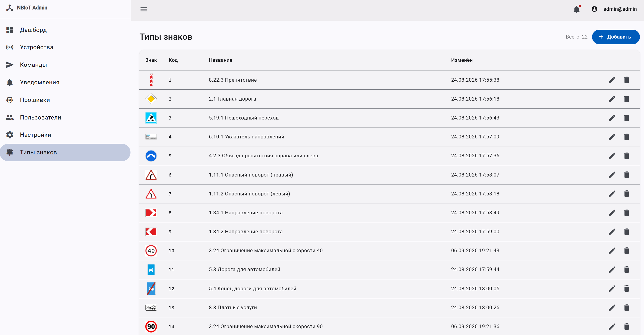This screenshot has height=335, width=644.
Task: Delete 1.11.2 Опасный поворот (левый)
Action: pyautogui.click(x=626, y=194)
